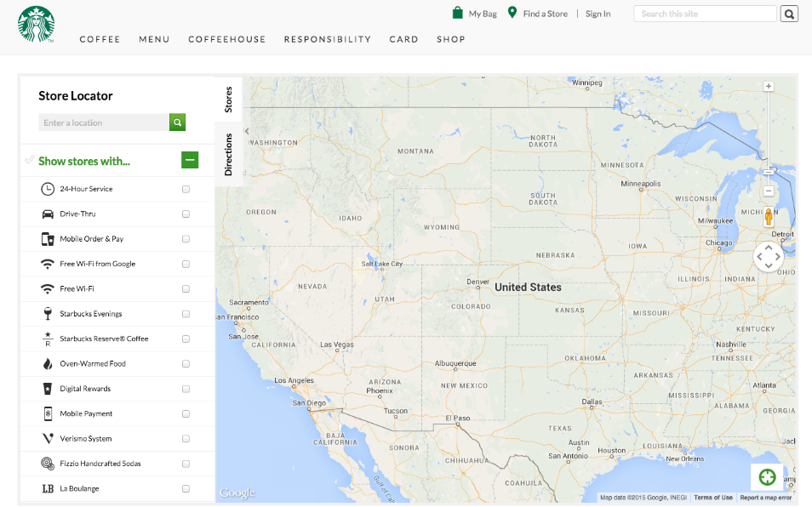The width and height of the screenshot is (812, 507).
Task: Tick the Digital Rewards checkbox
Action: tap(186, 389)
